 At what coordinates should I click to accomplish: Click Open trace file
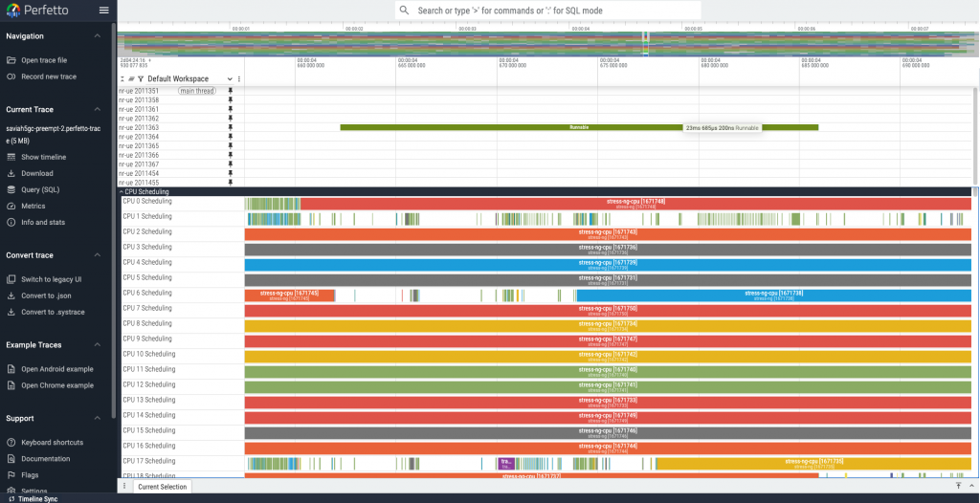coord(44,60)
